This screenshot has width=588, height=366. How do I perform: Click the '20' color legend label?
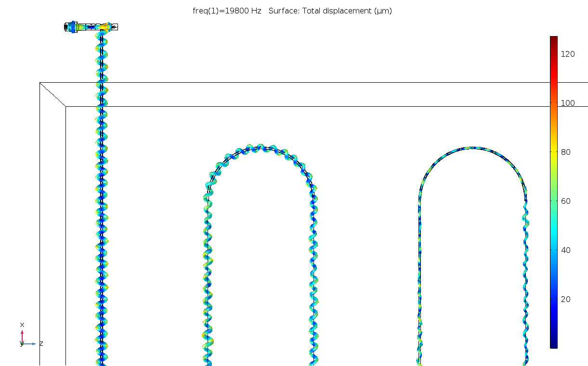coord(566,299)
